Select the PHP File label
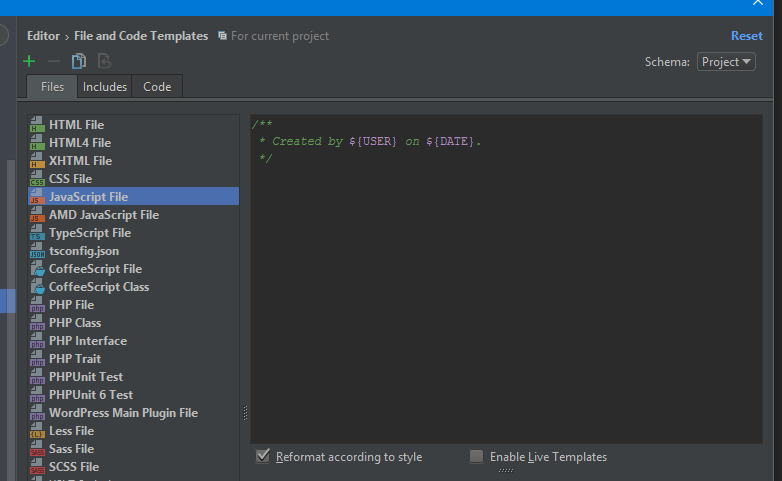The height and width of the screenshot is (481, 782). (71, 304)
